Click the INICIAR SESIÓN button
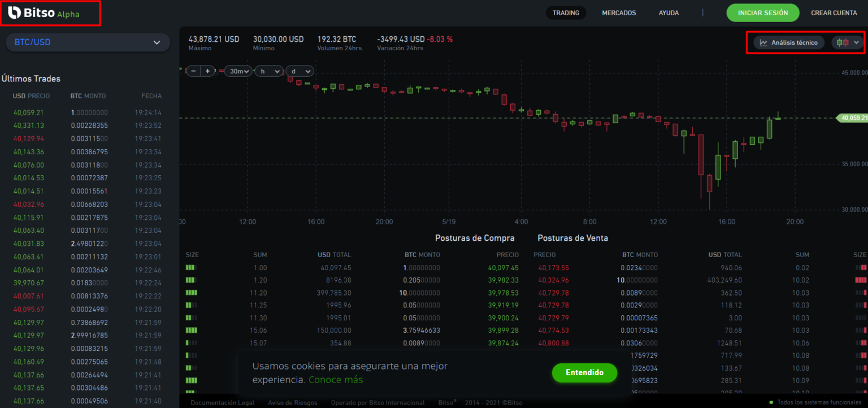 click(x=763, y=13)
